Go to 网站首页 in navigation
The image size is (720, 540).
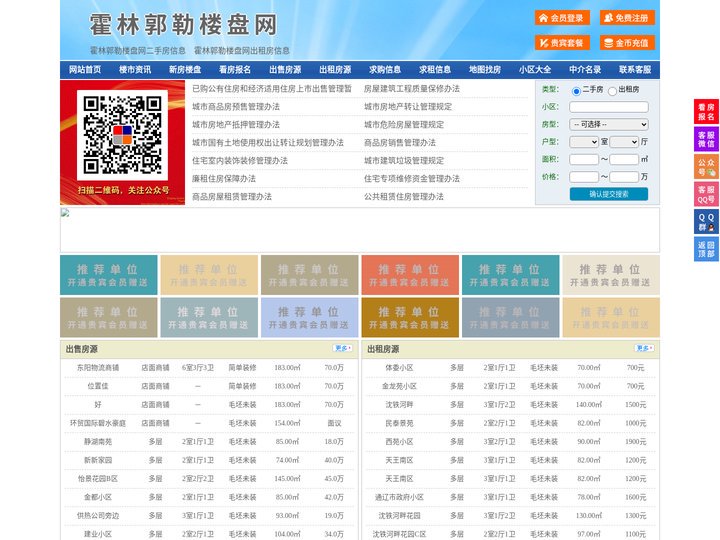click(85, 70)
